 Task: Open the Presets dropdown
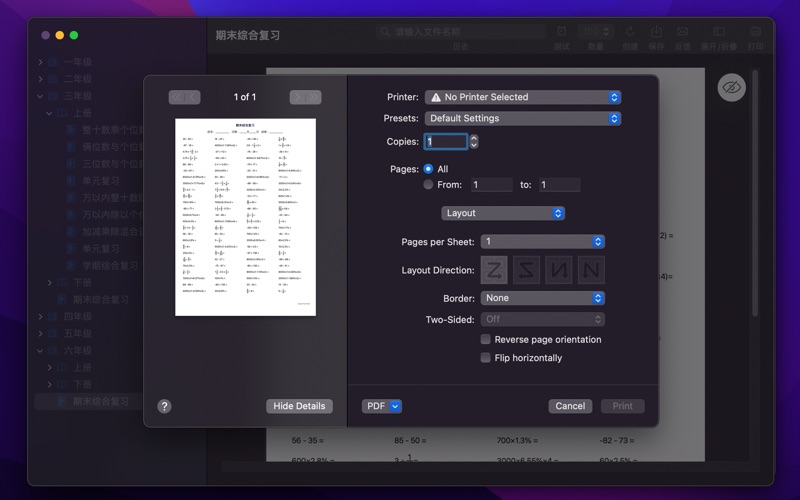point(522,118)
